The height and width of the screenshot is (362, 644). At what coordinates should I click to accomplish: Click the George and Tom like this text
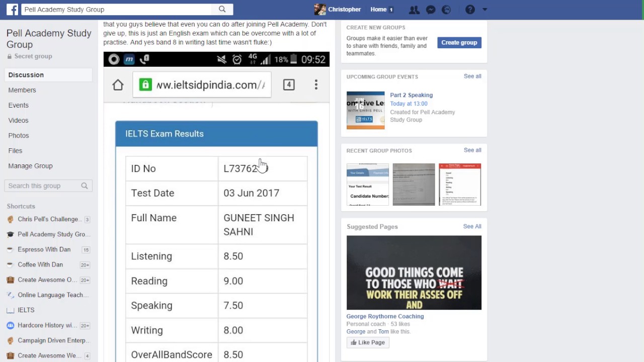[x=378, y=332]
